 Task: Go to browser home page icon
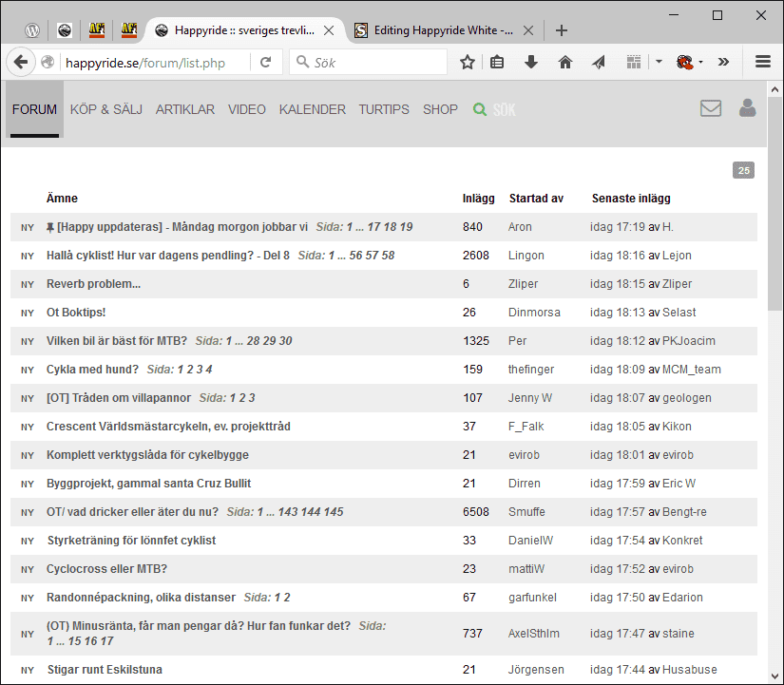coord(564,63)
